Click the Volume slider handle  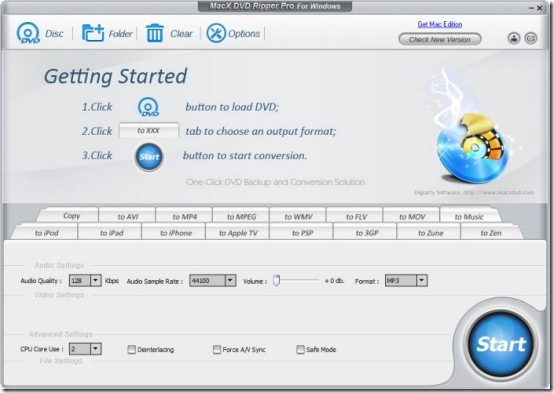click(277, 280)
